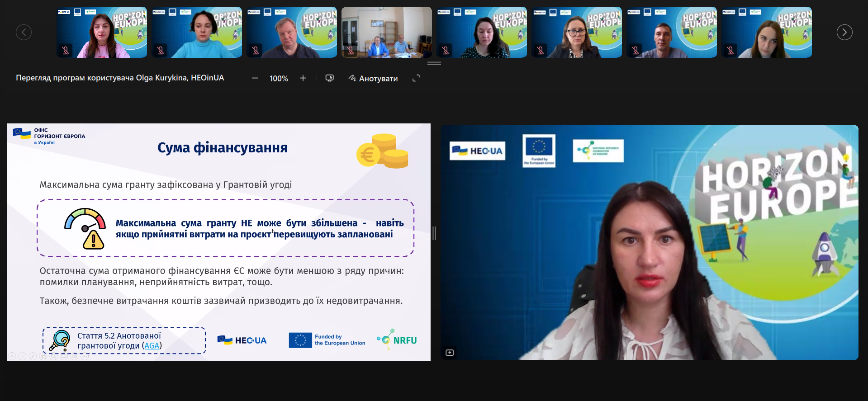The image size is (868, 401).
Task: Click 'Перегляд програм користувача Olga Kurykina' label
Action: pyautogui.click(x=120, y=78)
